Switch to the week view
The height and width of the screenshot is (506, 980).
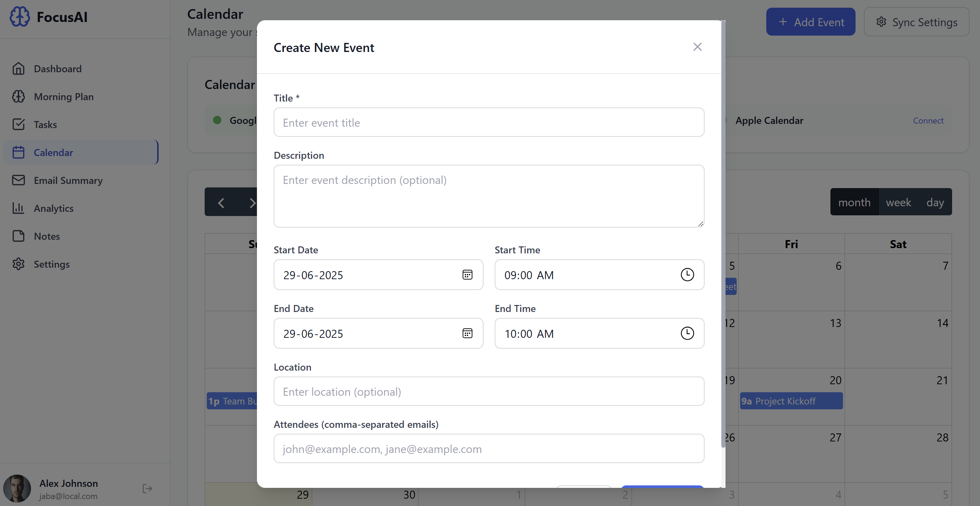tap(898, 202)
